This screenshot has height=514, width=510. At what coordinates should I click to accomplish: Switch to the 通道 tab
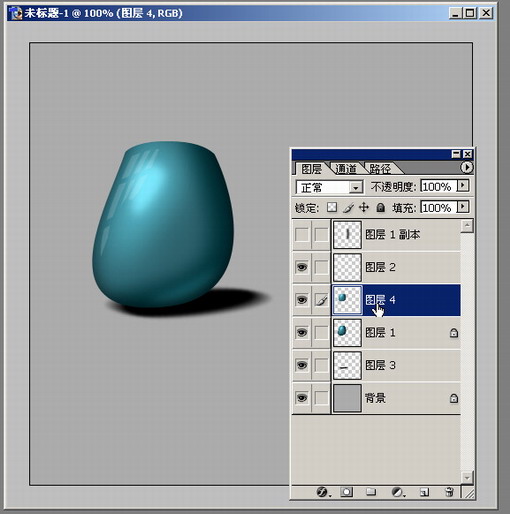346,169
